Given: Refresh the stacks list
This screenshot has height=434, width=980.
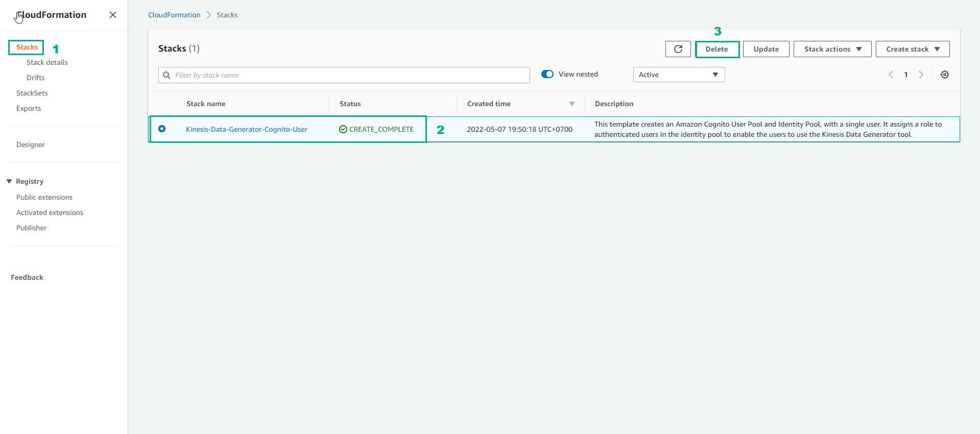Looking at the screenshot, I should click(x=678, y=49).
